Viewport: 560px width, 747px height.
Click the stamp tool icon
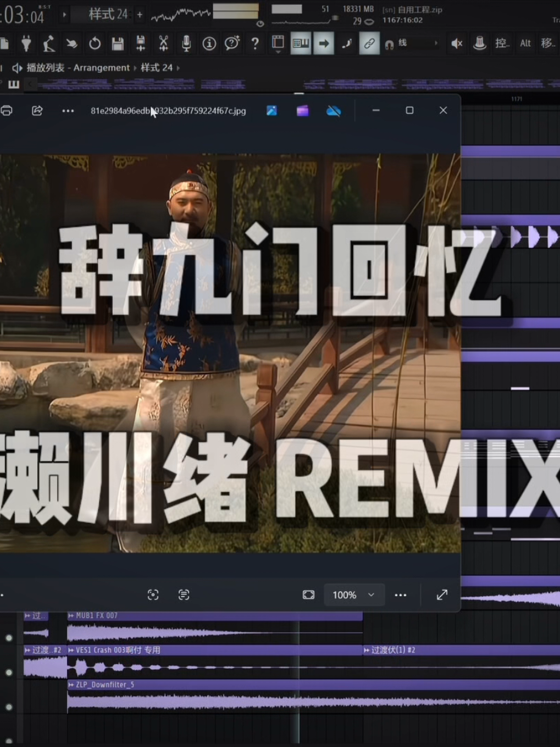click(480, 43)
